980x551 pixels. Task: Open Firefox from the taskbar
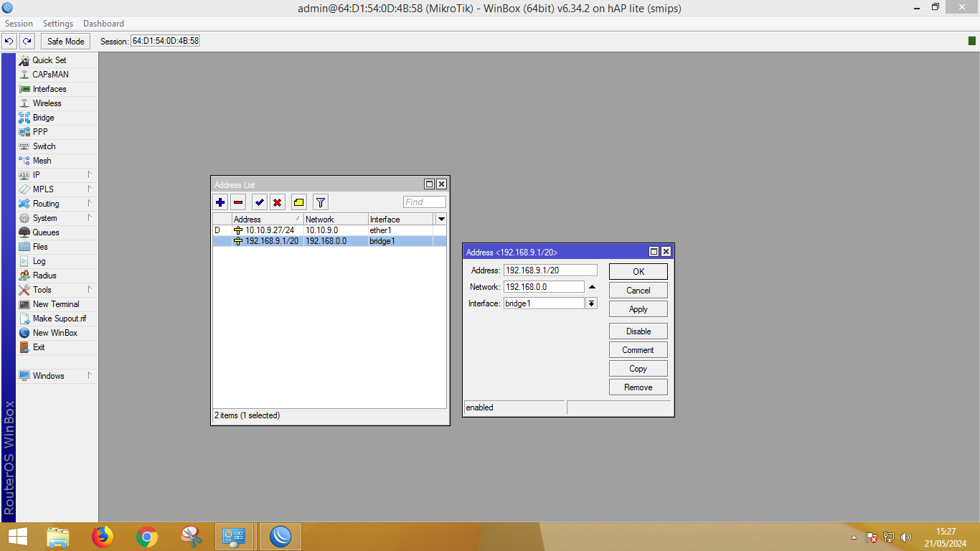point(103,536)
